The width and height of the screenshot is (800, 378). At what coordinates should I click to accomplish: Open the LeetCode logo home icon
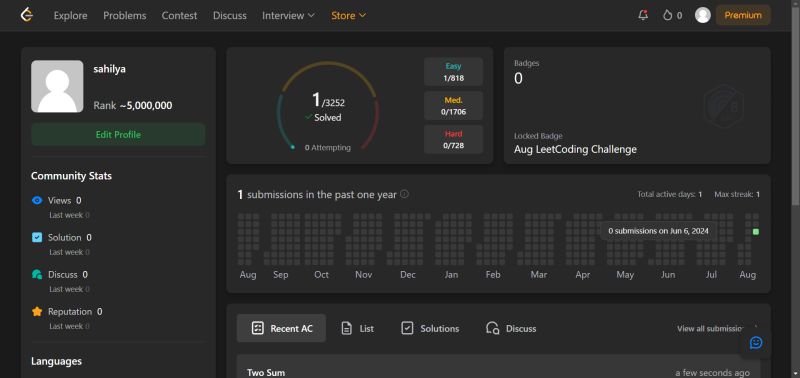[x=27, y=15]
